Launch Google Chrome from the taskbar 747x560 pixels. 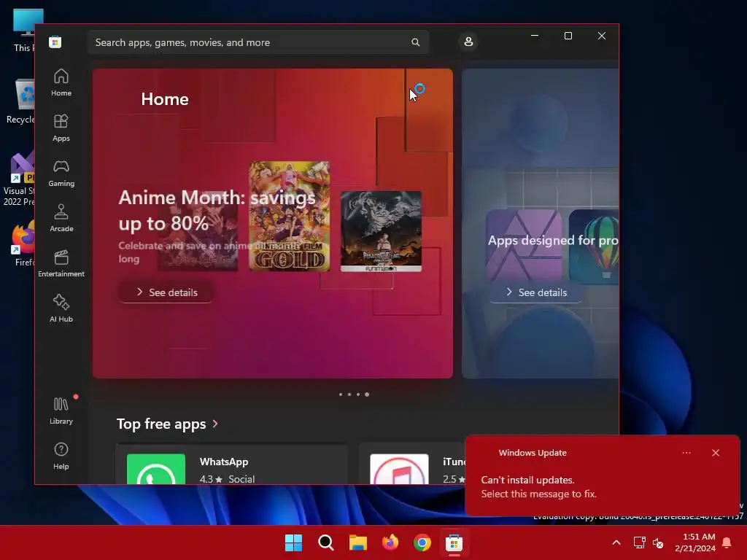(422, 542)
